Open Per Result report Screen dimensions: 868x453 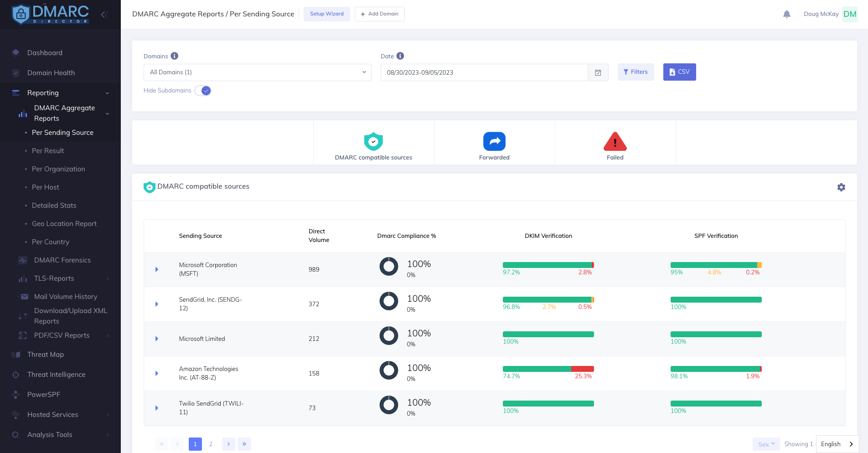[x=48, y=151]
